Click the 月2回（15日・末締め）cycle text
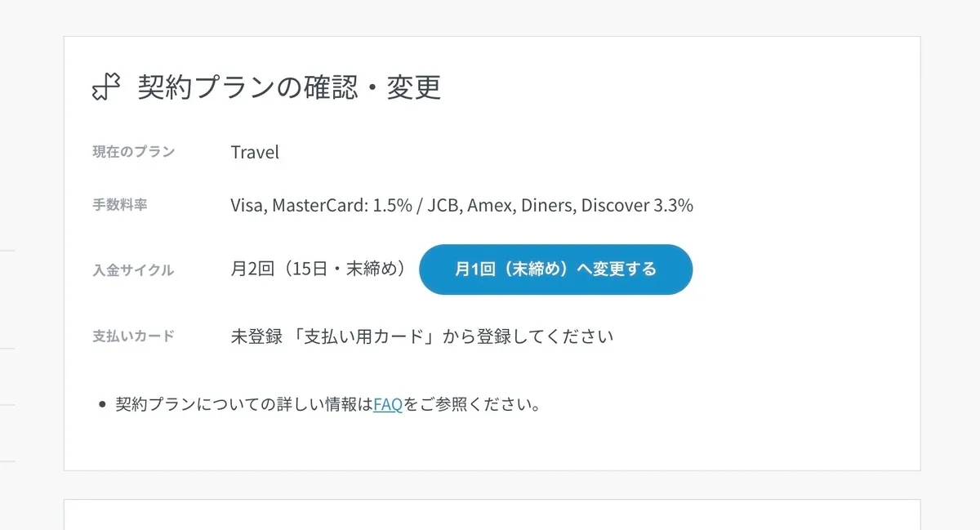This screenshot has height=530, width=980. pyautogui.click(x=319, y=269)
